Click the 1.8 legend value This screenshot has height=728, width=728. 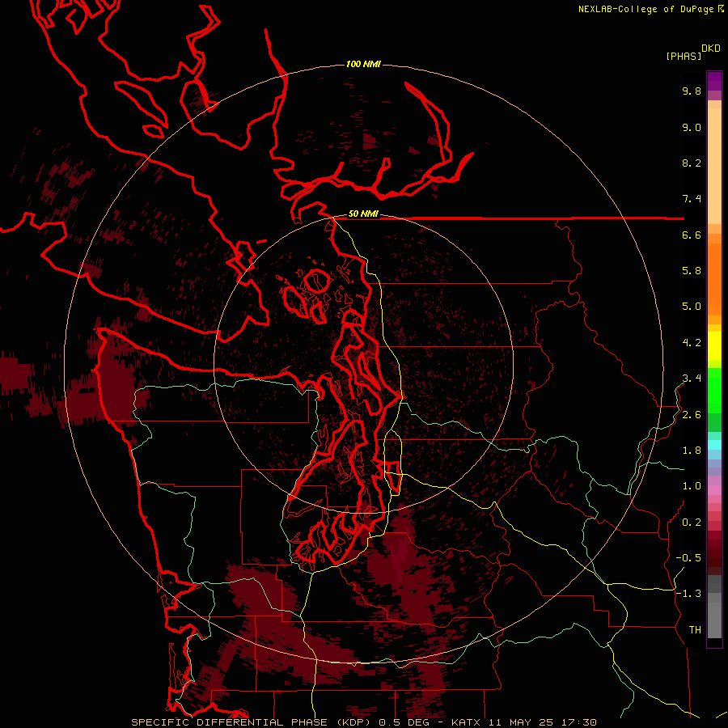pyautogui.click(x=692, y=451)
